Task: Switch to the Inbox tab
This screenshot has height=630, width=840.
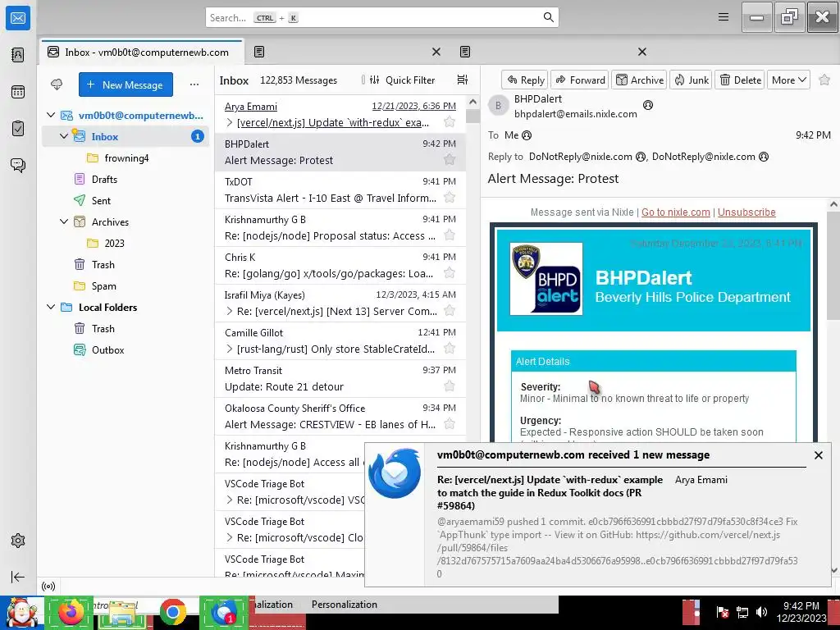Action: (x=143, y=52)
